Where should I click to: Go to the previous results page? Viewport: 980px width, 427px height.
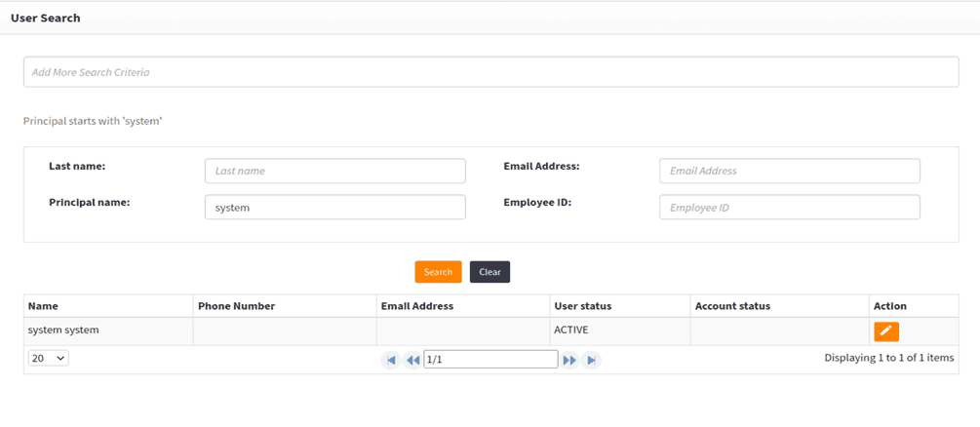[x=412, y=360]
